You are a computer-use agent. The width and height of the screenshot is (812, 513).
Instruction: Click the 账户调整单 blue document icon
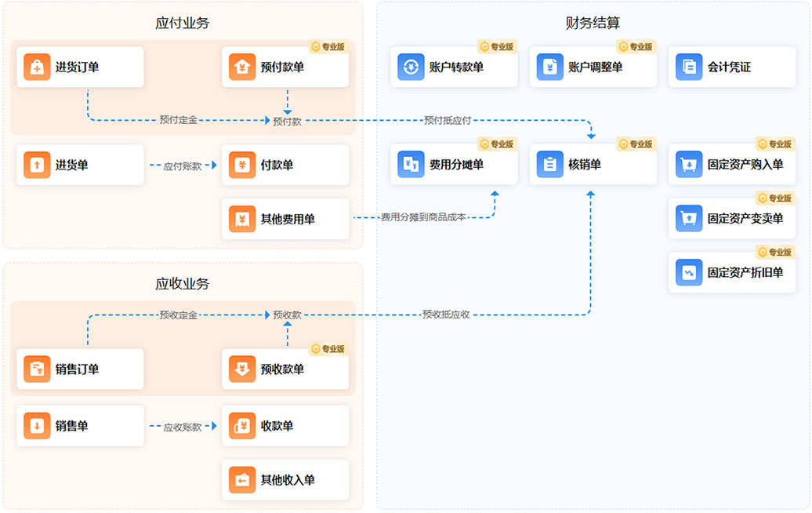[549, 67]
